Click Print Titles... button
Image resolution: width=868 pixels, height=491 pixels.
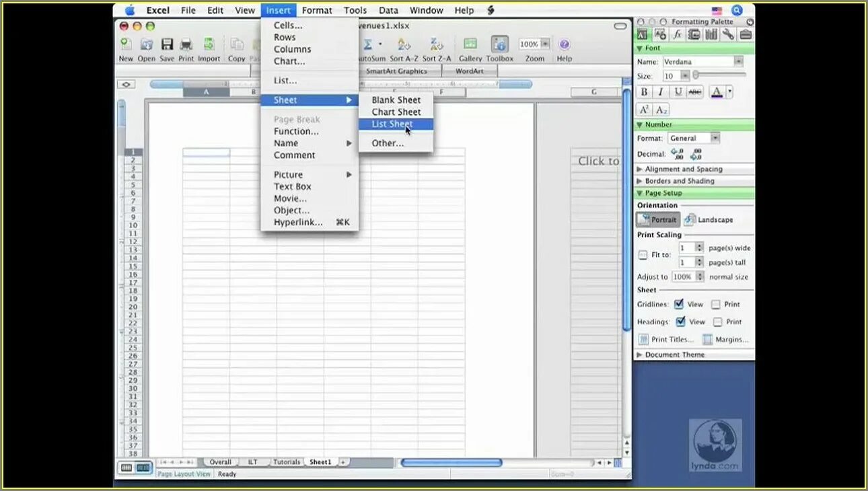pos(665,340)
